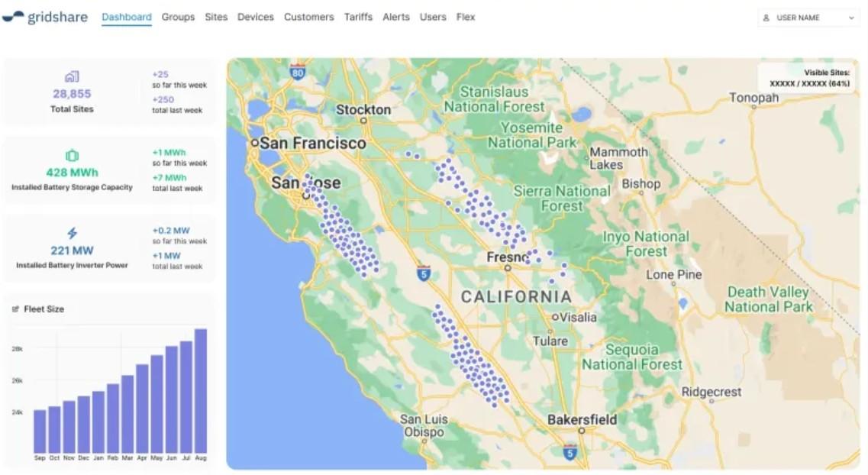868x475 pixels.
Task: Open the Groups tab
Action: tap(178, 17)
